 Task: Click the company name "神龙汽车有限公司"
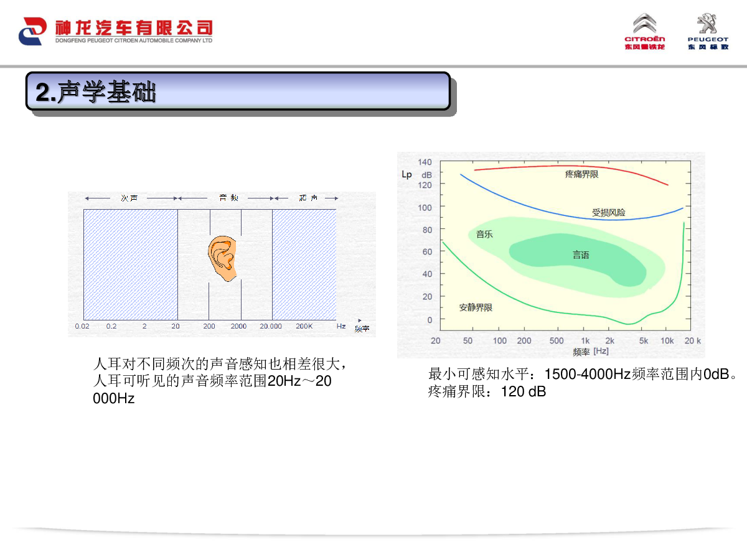point(134,27)
